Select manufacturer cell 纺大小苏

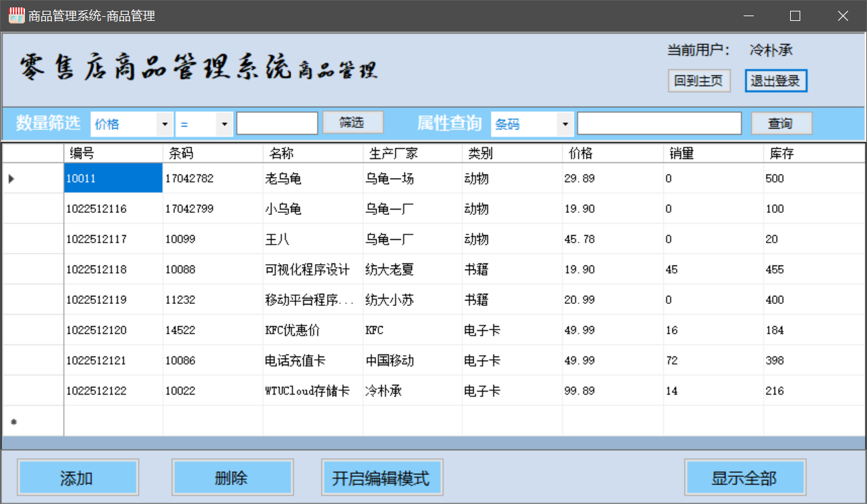(413, 300)
